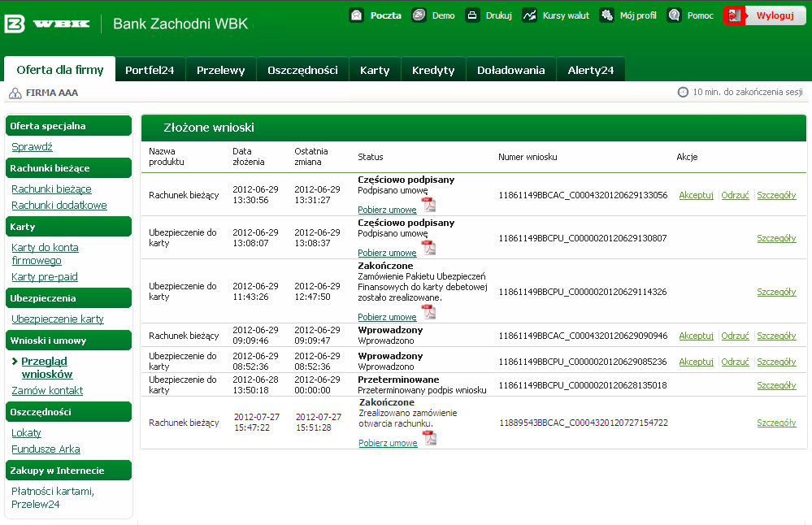Screen dimensions: 812x525
Task: Click the Kursy walut text link
Action: pyautogui.click(x=566, y=15)
